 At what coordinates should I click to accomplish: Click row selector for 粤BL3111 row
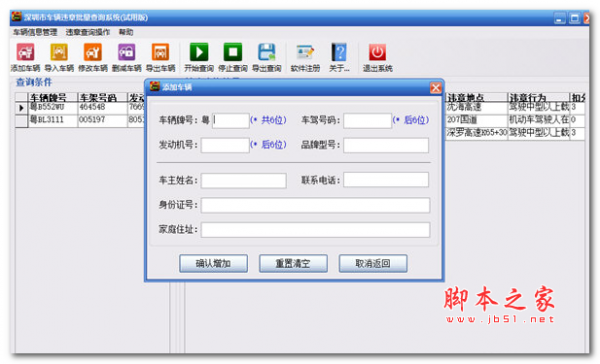(21, 121)
